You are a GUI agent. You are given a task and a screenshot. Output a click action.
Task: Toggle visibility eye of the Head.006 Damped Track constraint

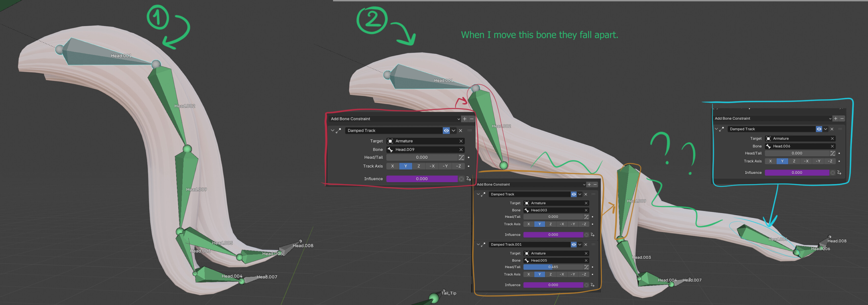pyautogui.click(x=819, y=129)
